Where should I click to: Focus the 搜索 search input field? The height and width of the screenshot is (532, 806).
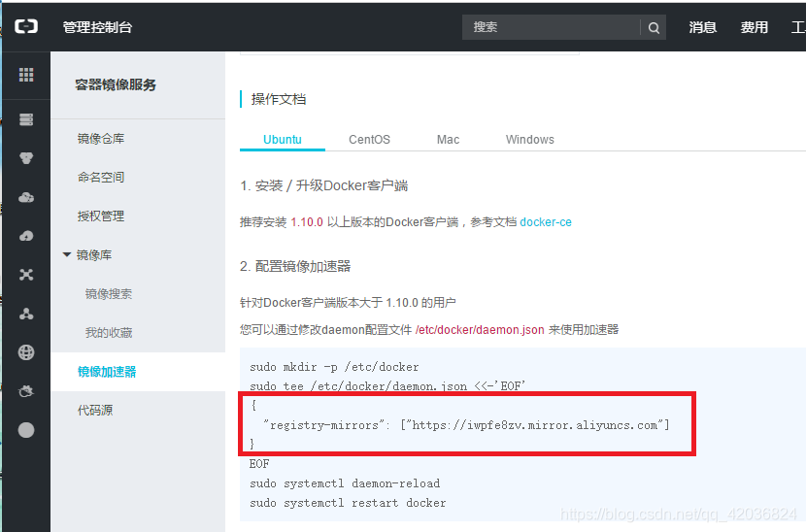551,27
